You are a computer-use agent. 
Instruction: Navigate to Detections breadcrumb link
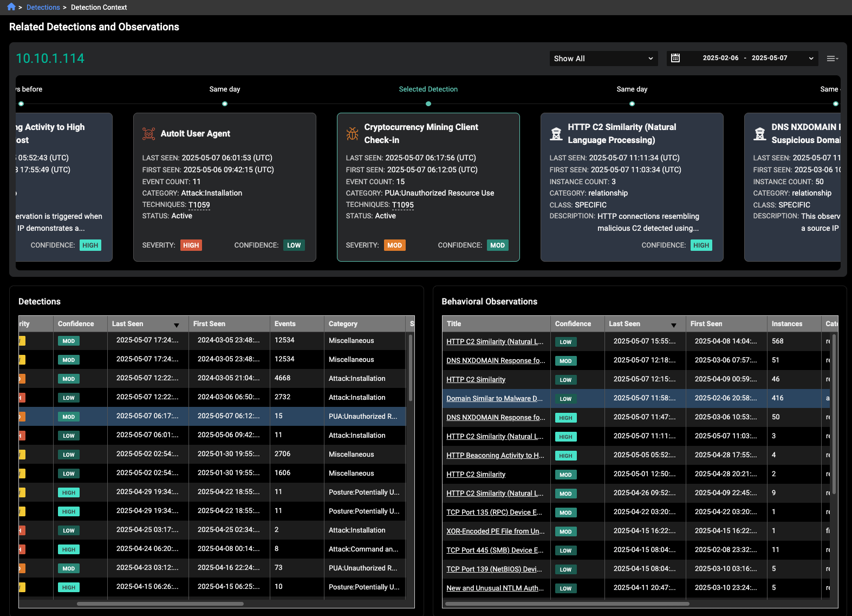(43, 8)
